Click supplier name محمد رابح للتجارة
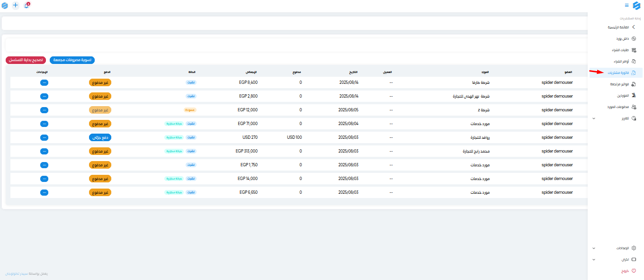 pyautogui.click(x=475, y=151)
